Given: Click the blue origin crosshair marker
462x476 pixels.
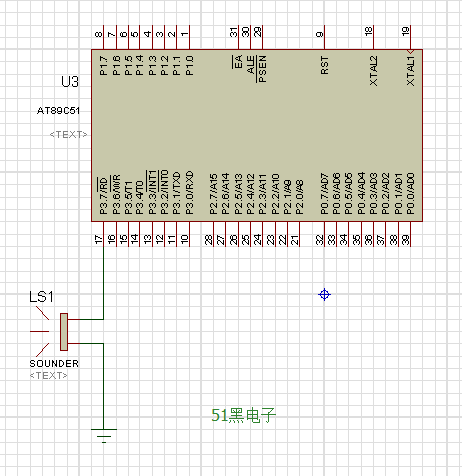Looking at the screenshot, I should (324, 295).
